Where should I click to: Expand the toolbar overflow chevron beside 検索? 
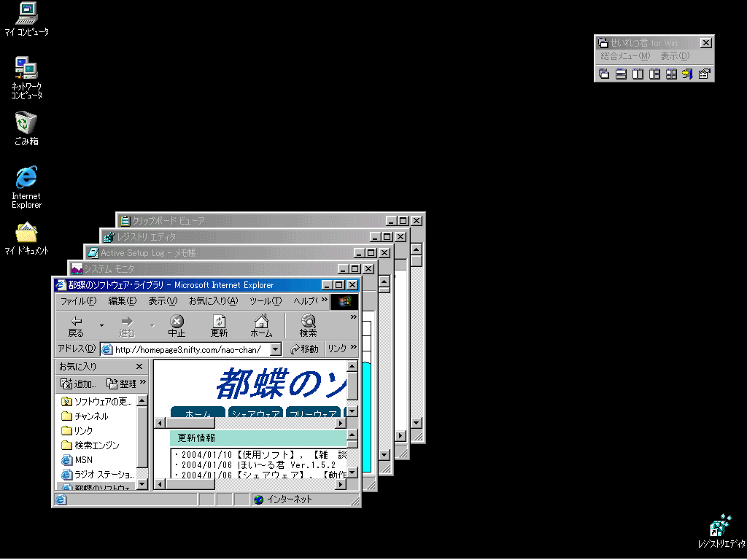click(354, 317)
